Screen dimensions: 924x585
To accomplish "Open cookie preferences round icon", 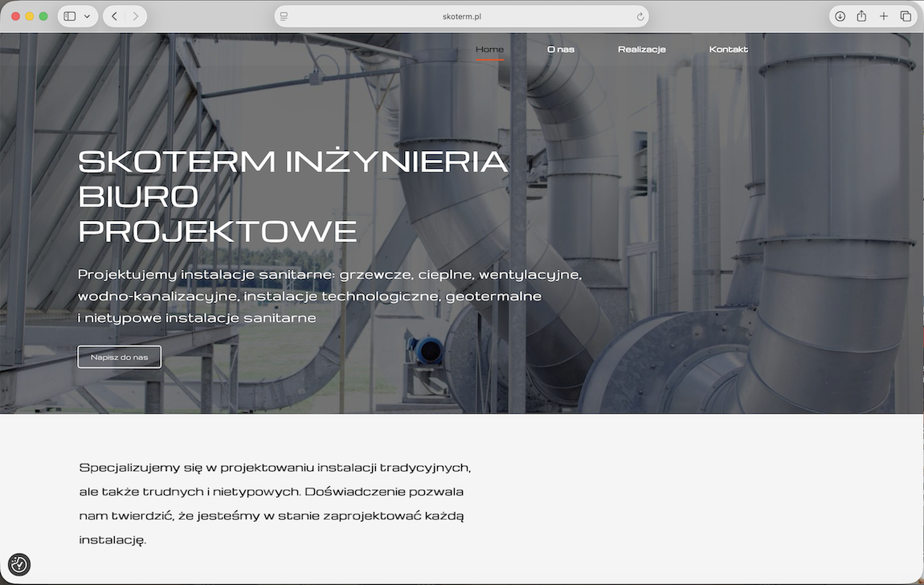I will (x=19, y=565).
